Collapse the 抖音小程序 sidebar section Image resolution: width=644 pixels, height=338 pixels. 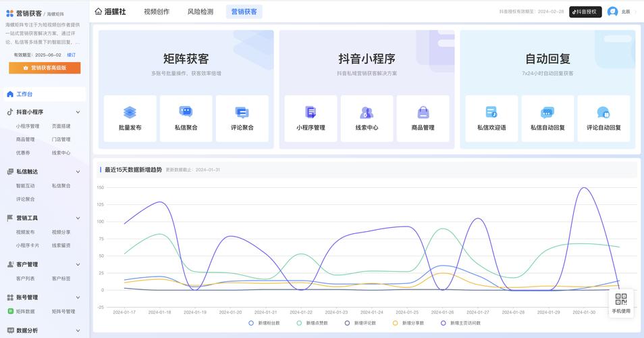[78, 112]
